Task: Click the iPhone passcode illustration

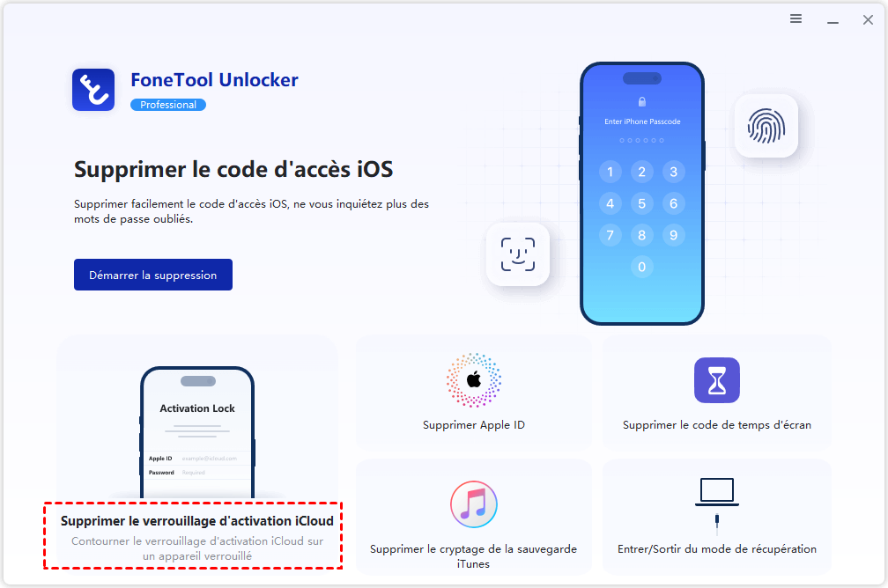Action: [642, 194]
